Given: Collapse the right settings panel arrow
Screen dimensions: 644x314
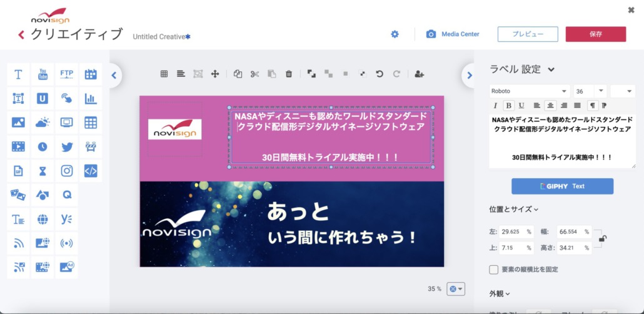Looking at the screenshot, I should click(x=470, y=75).
